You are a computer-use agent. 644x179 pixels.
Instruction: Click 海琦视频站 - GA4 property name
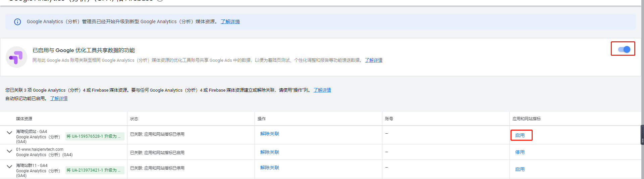[32, 132]
